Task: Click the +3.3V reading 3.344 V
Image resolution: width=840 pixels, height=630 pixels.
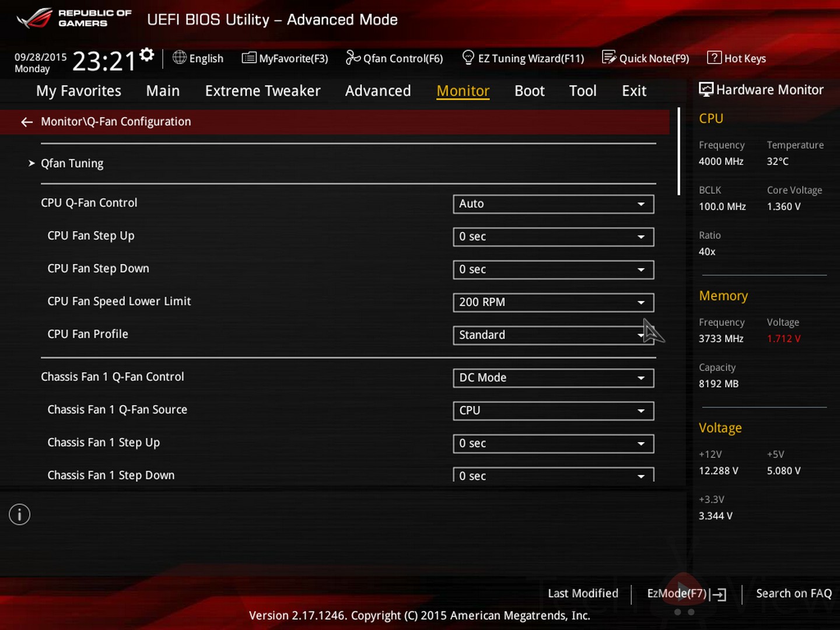Action: [x=716, y=516]
